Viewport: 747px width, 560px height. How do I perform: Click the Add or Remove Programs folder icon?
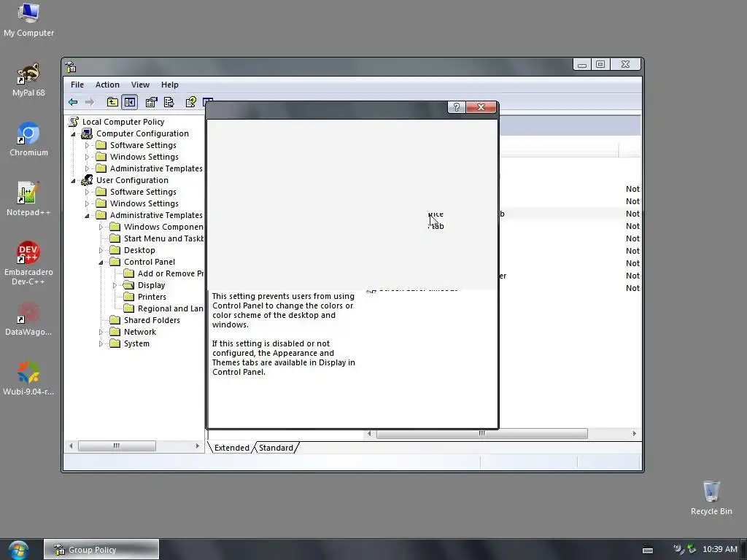(x=128, y=273)
